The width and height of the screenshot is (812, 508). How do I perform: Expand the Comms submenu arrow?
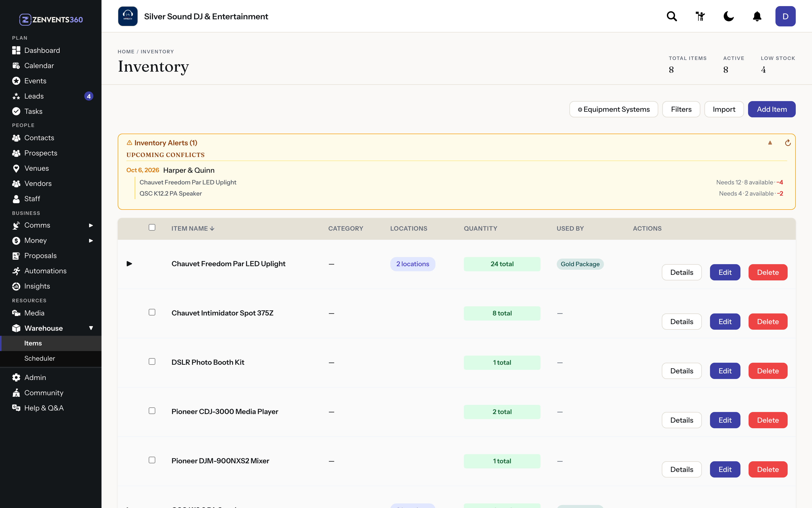tap(91, 226)
